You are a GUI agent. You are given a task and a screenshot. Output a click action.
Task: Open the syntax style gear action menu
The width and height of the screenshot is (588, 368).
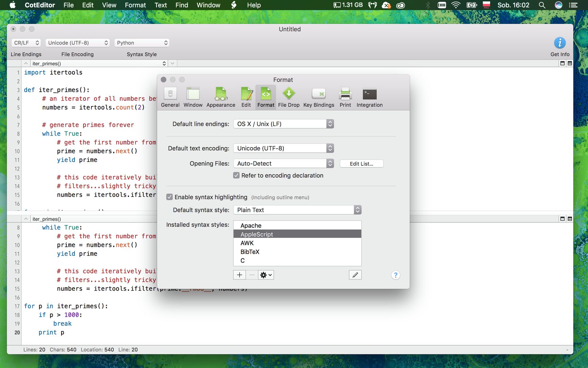point(266,275)
